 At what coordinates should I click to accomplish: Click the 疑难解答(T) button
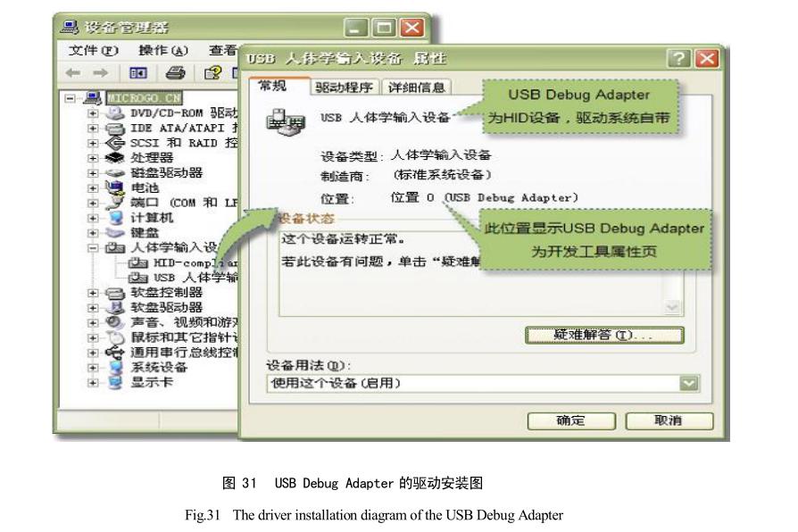(607, 335)
